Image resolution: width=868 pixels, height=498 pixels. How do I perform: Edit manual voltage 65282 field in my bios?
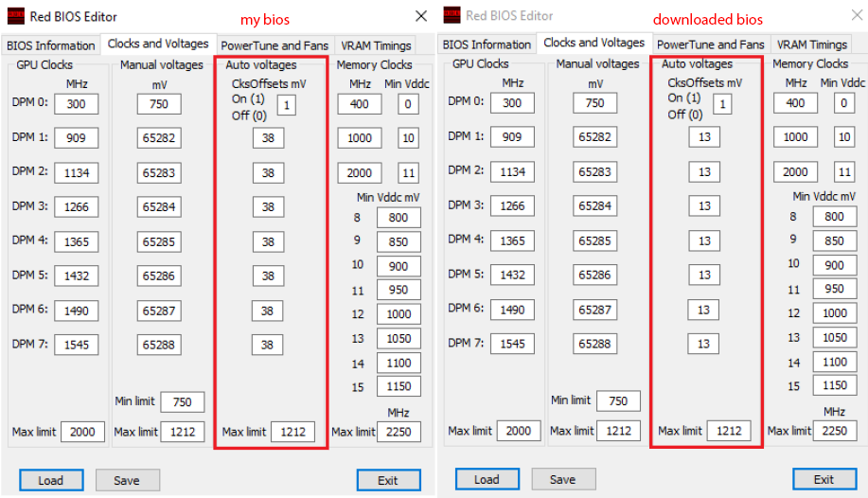click(159, 138)
